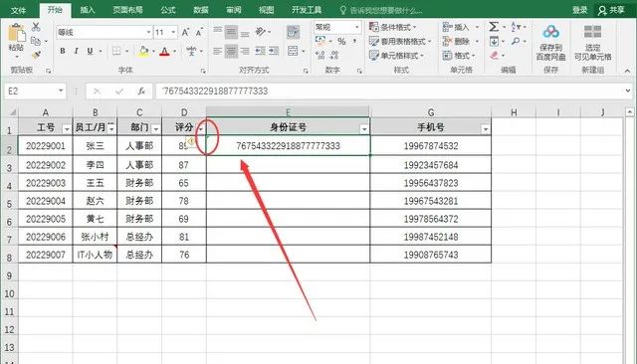Switch to the Data tab
637x364 pixels.
point(201,10)
